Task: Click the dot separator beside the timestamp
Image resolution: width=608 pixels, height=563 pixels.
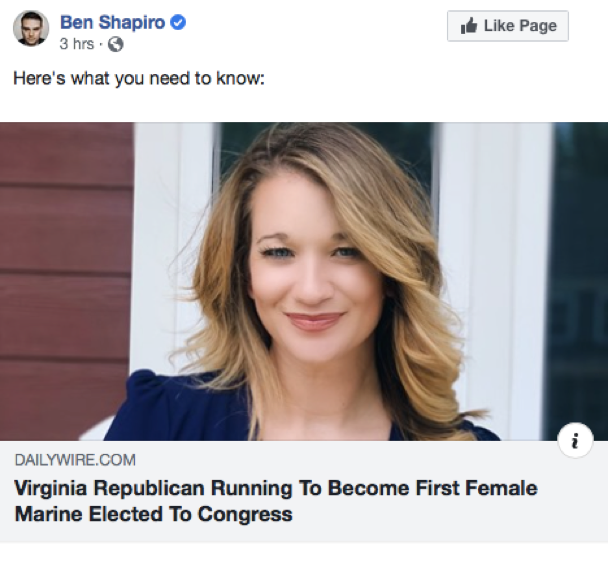Action: 101,44
